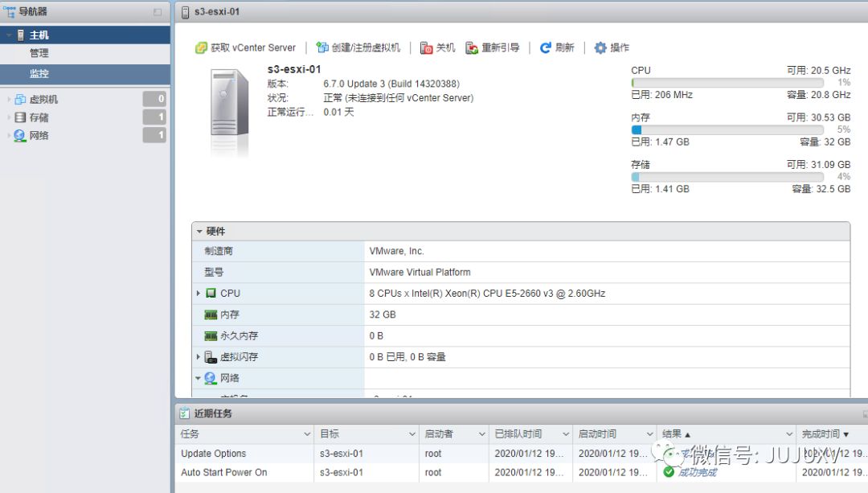868x493 pixels.
Task: Open the 启动者 column dropdown
Action: [482, 433]
